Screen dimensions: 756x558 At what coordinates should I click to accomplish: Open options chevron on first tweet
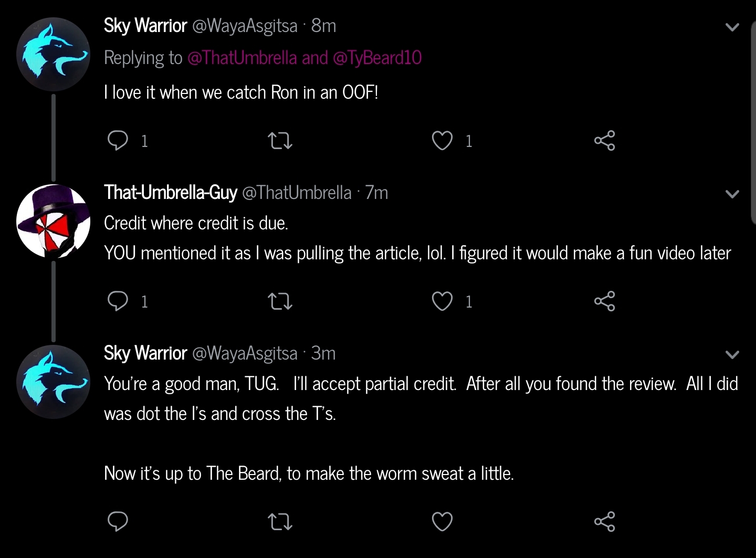(x=732, y=27)
